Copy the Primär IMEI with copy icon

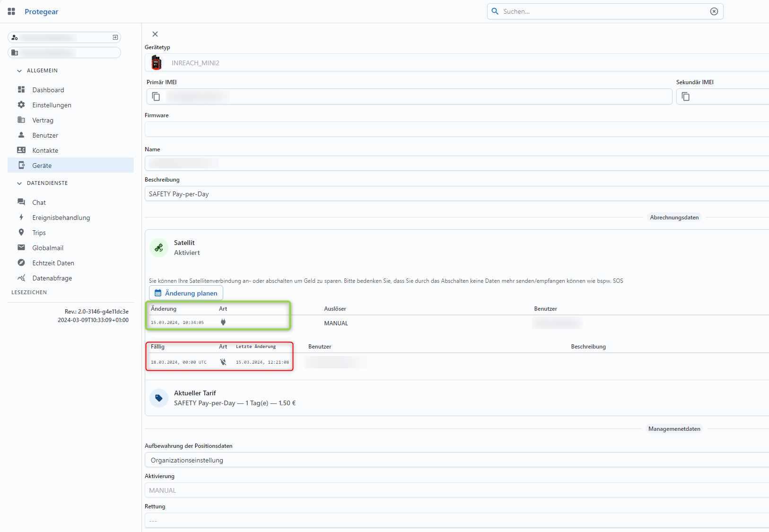tap(156, 97)
